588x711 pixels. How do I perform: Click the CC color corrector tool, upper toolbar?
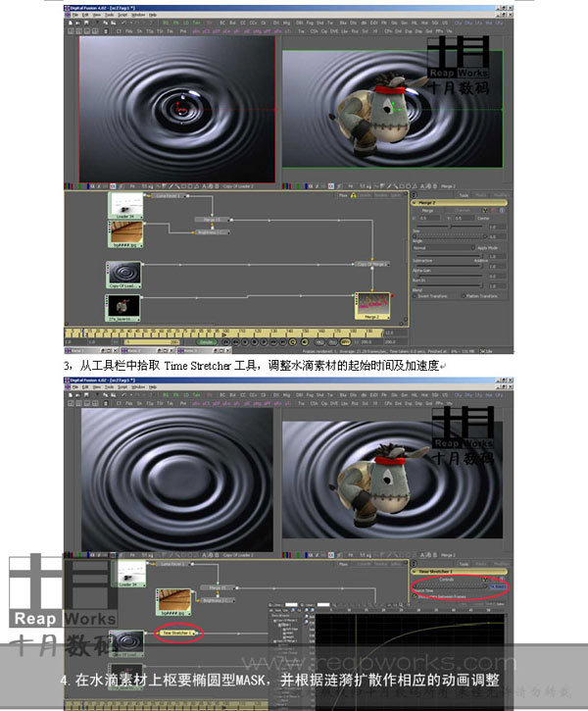click(x=243, y=23)
